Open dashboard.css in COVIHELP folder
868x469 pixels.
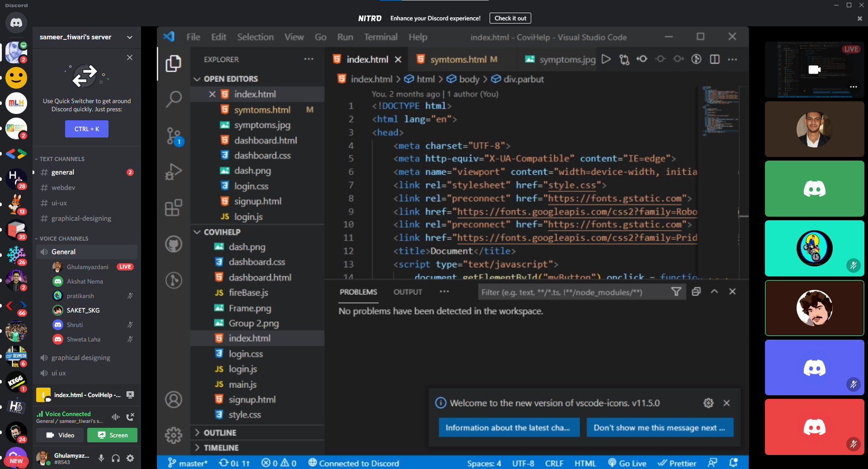(257, 262)
